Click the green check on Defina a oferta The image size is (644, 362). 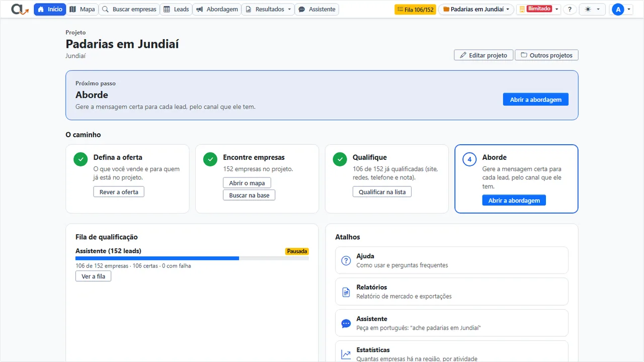(80, 159)
